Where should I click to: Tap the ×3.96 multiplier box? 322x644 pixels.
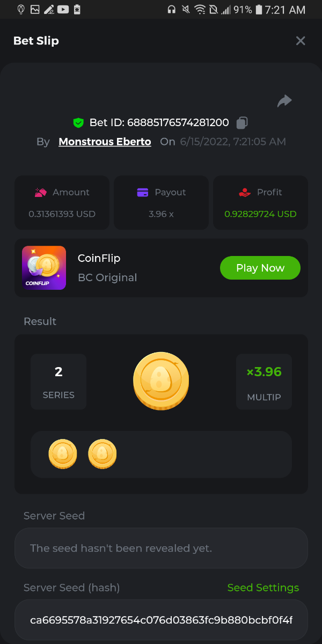click(x=264, y=382)
